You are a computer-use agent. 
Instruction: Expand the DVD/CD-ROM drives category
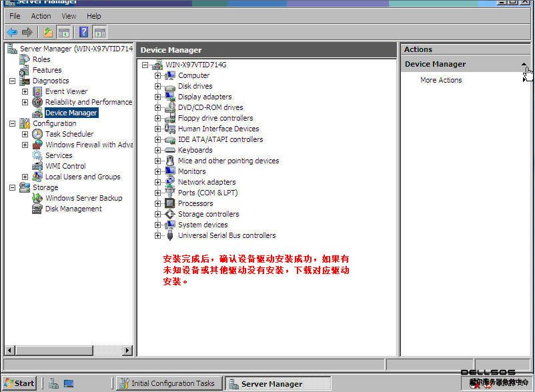(x=157, y=107)
